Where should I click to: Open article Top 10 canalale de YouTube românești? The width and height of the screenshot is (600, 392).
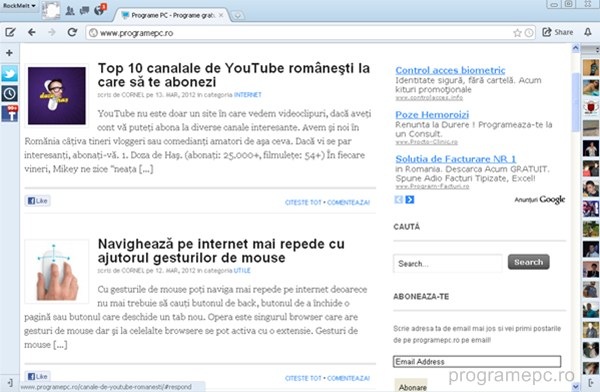click(234, 75)
